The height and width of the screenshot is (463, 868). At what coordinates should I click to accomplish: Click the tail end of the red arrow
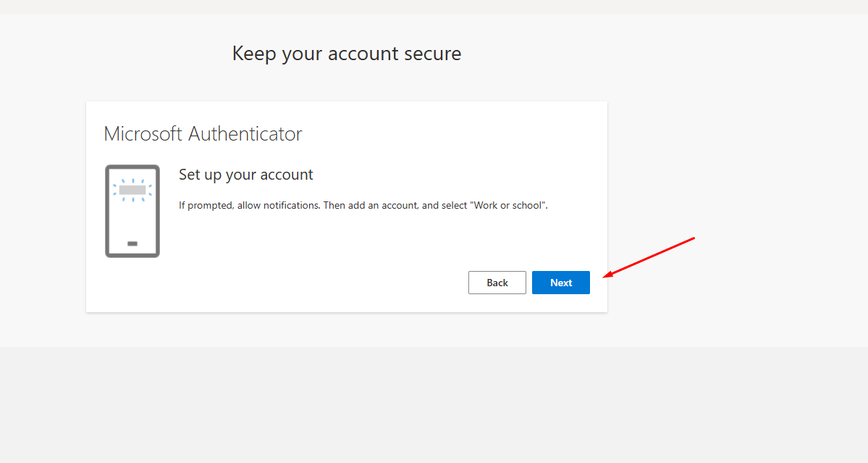click(x=693, y=238)
